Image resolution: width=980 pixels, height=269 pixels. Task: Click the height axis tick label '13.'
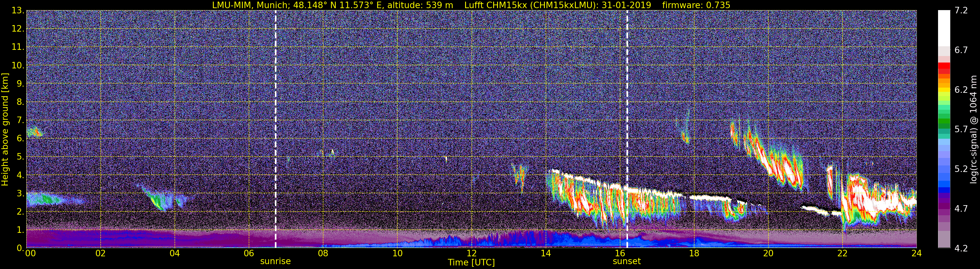18,11
